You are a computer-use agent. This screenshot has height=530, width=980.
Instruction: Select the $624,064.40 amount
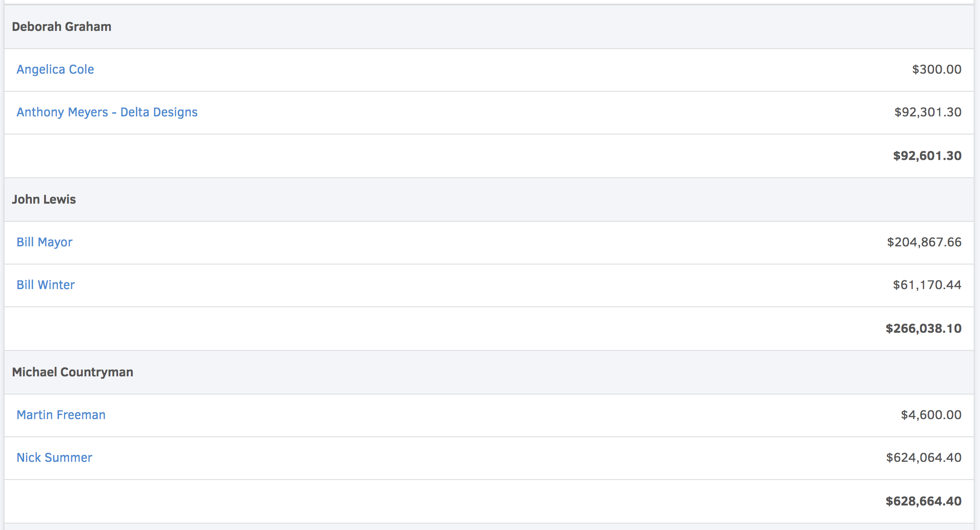click(x=924, y=458)
